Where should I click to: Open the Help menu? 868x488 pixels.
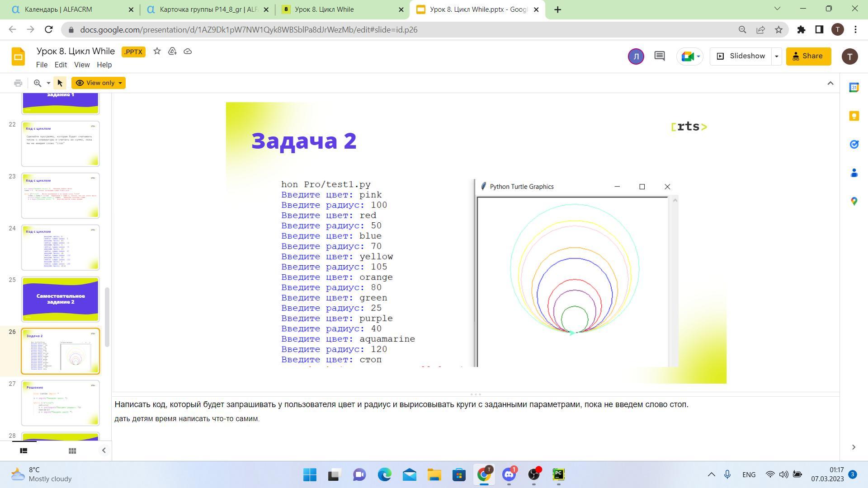click(104, 65)
